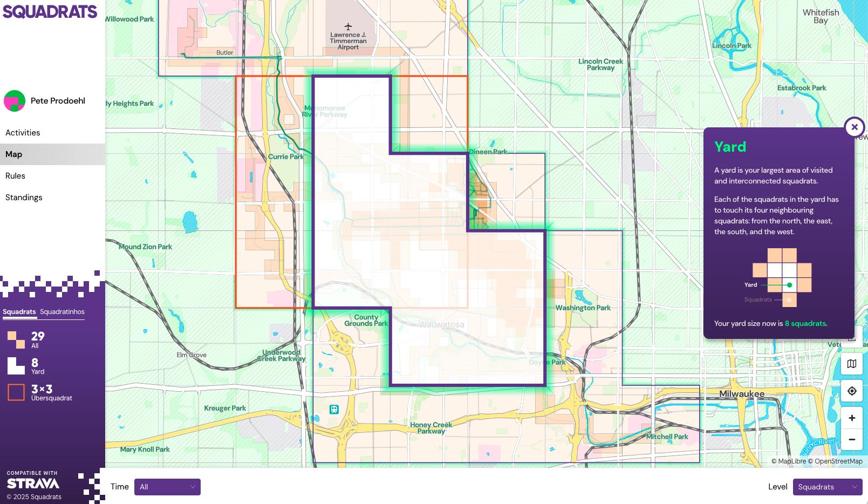Center map on current location
This screenshot has height=504, width=868.
click(852, 391)
